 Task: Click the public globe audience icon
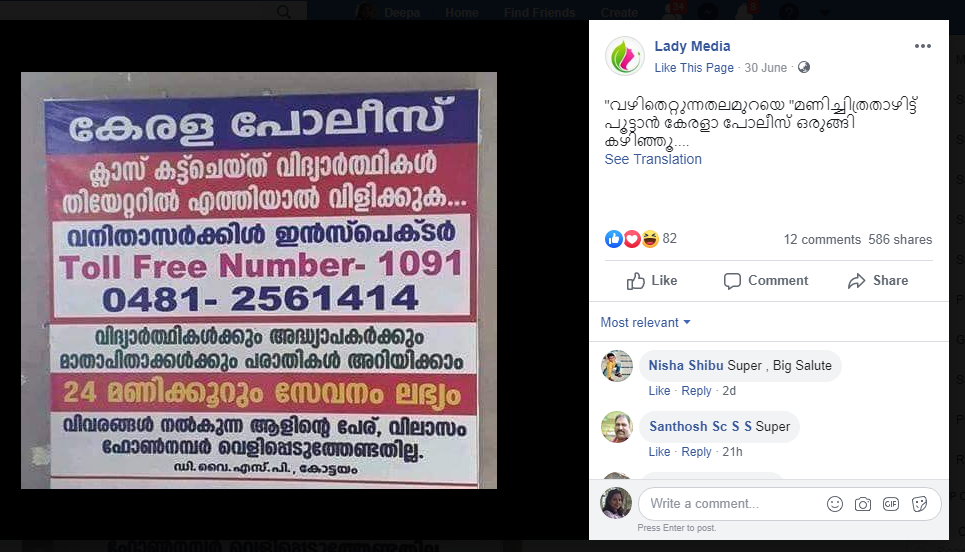tap(804, 68)
